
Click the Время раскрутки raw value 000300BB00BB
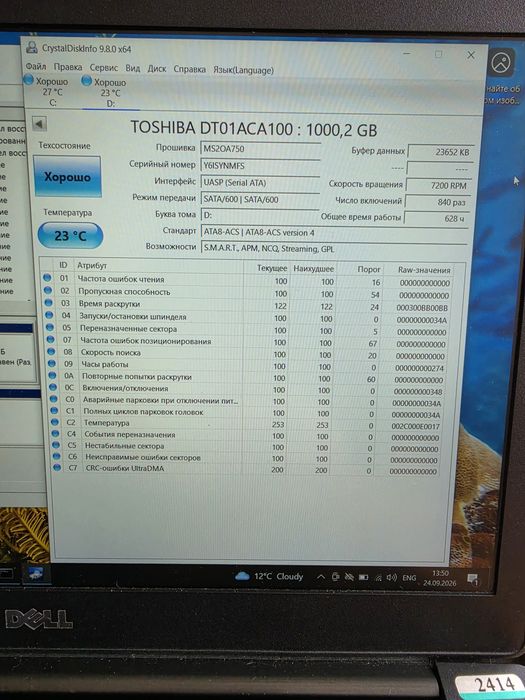[x=422, y=308]
